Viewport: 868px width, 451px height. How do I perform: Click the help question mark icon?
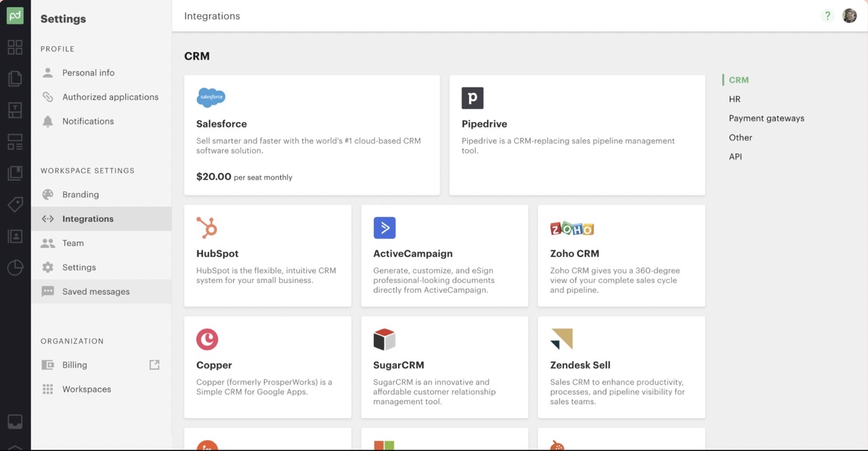pyautogui.click(x=827, y=16)
